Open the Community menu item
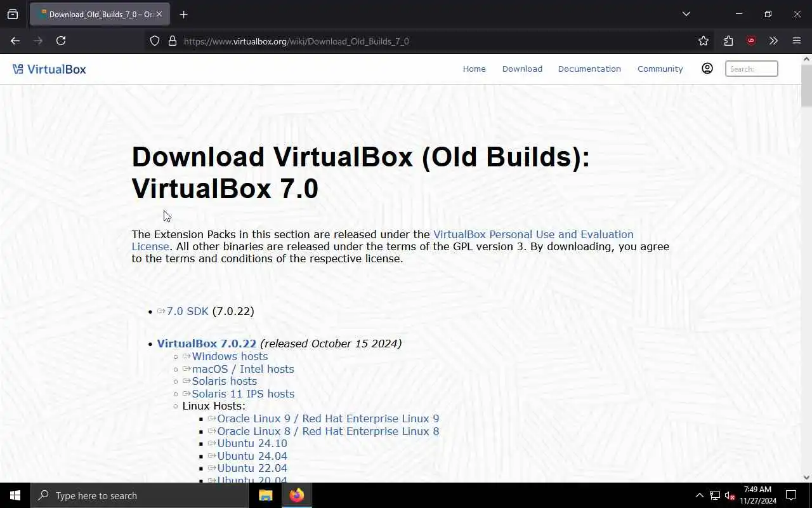Screen dimensions: 812x508 click(660, 69)
